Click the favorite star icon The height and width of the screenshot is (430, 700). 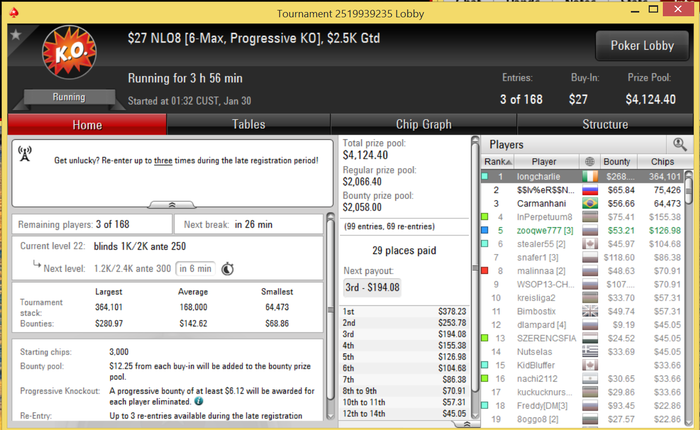coord(16,34)
